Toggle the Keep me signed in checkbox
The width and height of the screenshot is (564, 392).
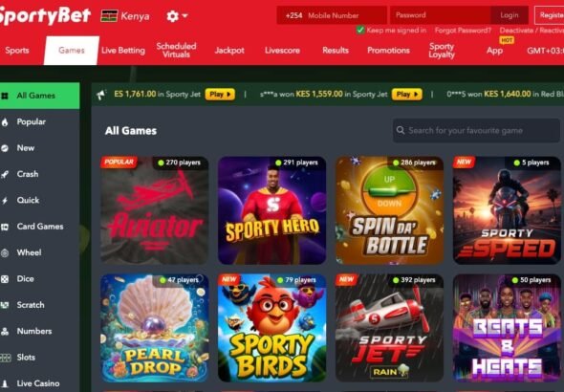point(360,30)
